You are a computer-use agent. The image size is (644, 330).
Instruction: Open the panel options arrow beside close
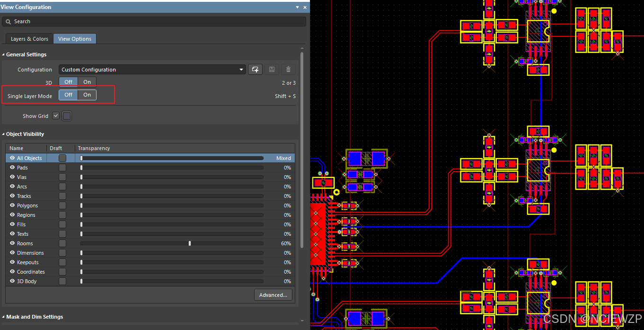point(297,8)
